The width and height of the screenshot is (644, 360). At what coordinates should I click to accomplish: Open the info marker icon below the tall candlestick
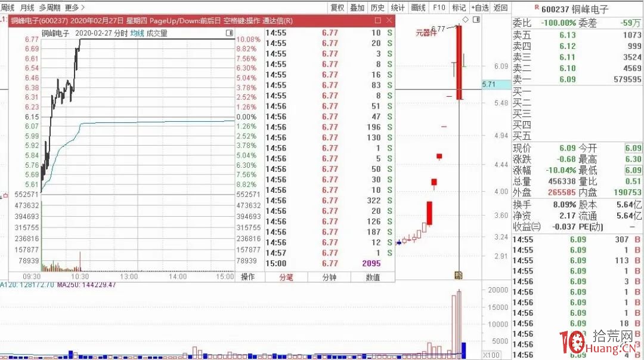coord(459,275)
